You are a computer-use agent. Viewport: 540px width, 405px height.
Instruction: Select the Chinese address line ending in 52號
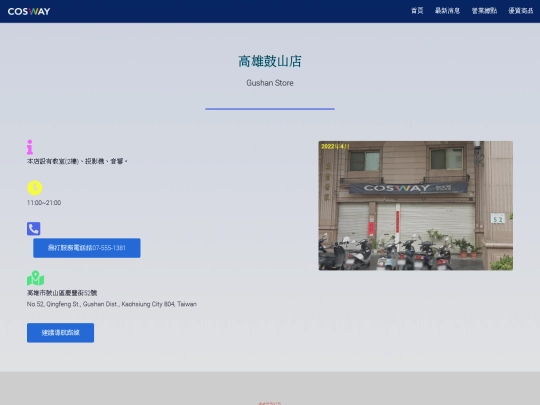(x=62, y=293)
